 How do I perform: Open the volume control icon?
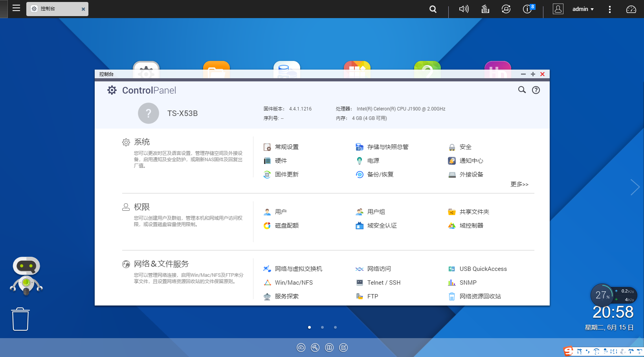(464, 9)
